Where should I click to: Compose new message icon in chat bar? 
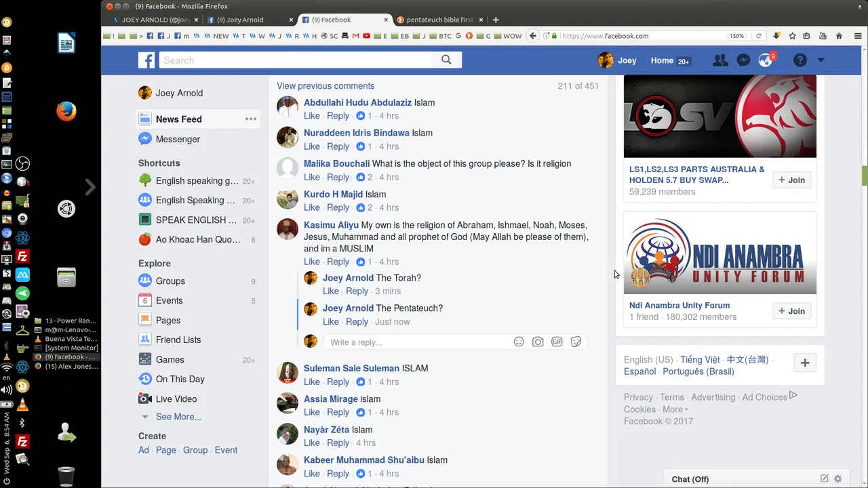pos(825,479)
